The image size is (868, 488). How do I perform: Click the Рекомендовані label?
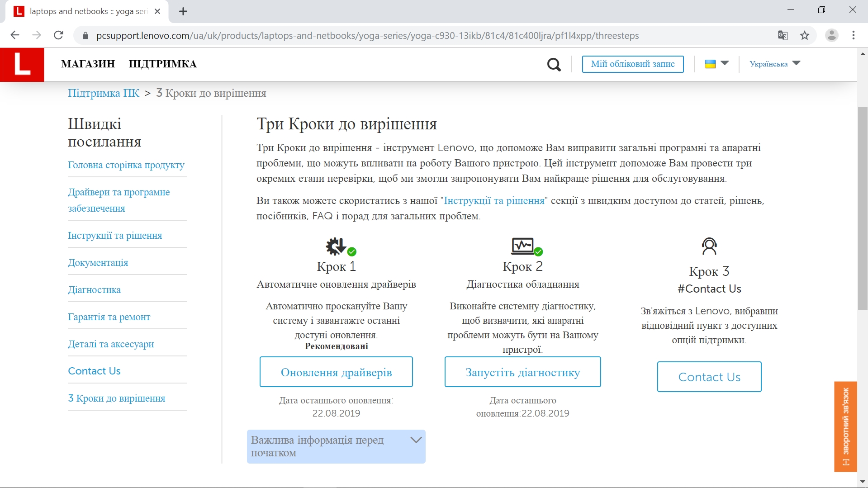pos(337,346)
